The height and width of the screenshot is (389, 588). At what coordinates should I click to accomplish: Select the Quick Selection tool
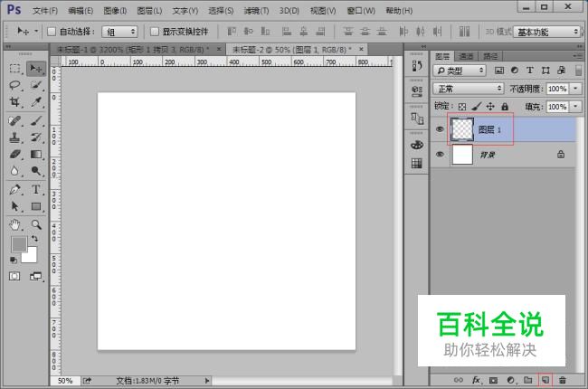click(x=36, y=85)
